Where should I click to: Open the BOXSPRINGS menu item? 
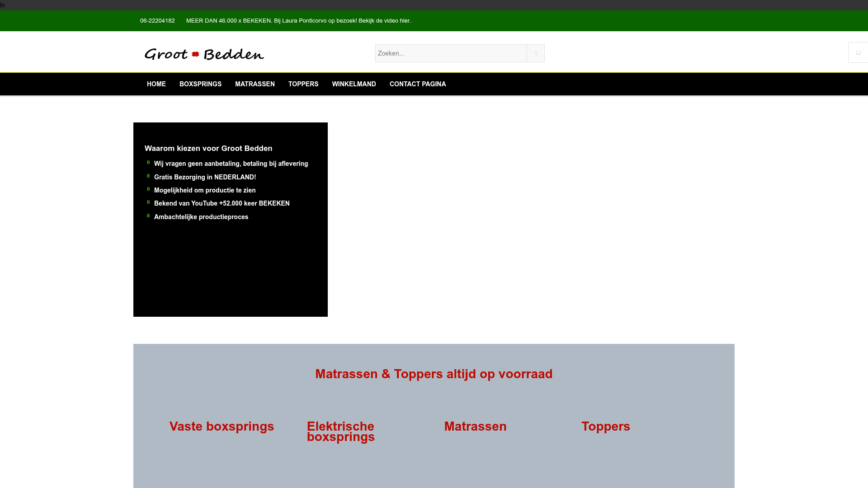[200, 84]
